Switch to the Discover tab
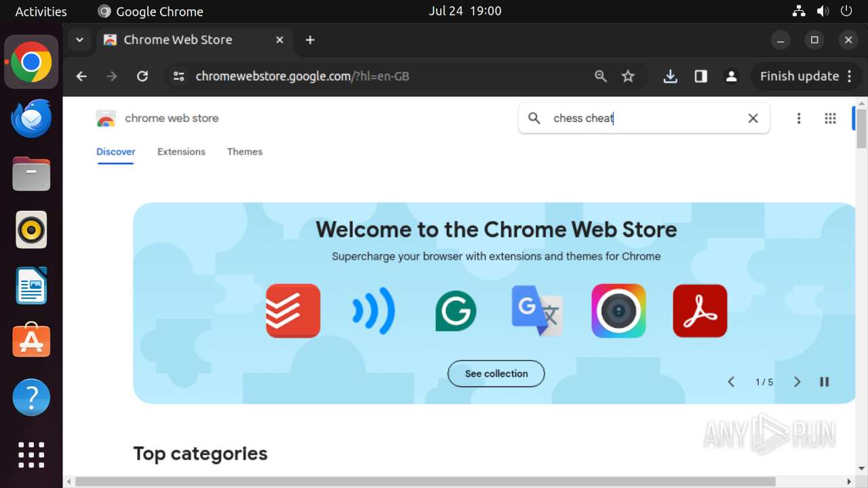This screenshot has height=488, width=868. (x=116, y=152)
